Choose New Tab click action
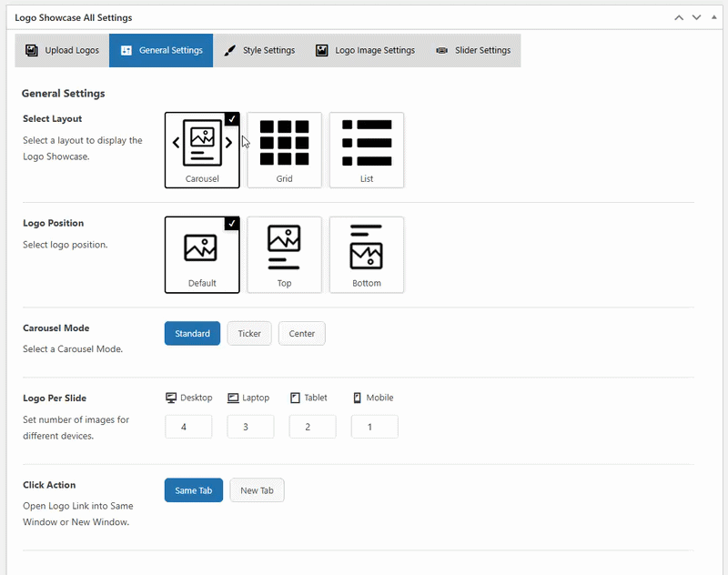This screenshot has height=575, width=728. pos(257,490)
